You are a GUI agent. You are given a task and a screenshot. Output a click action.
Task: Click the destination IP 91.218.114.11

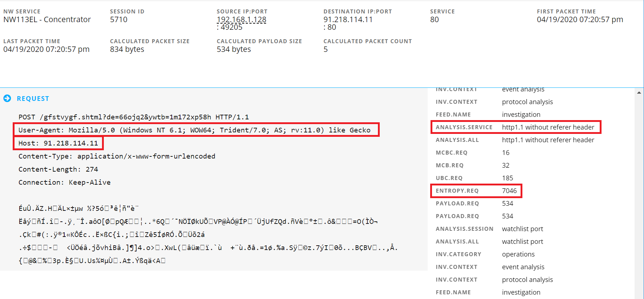click(348, 20)
